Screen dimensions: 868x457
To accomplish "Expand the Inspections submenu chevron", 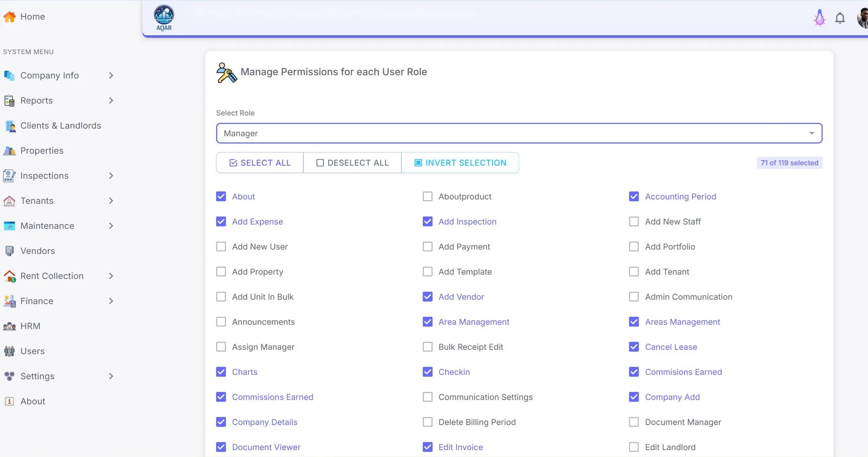I will coord(111,176).
